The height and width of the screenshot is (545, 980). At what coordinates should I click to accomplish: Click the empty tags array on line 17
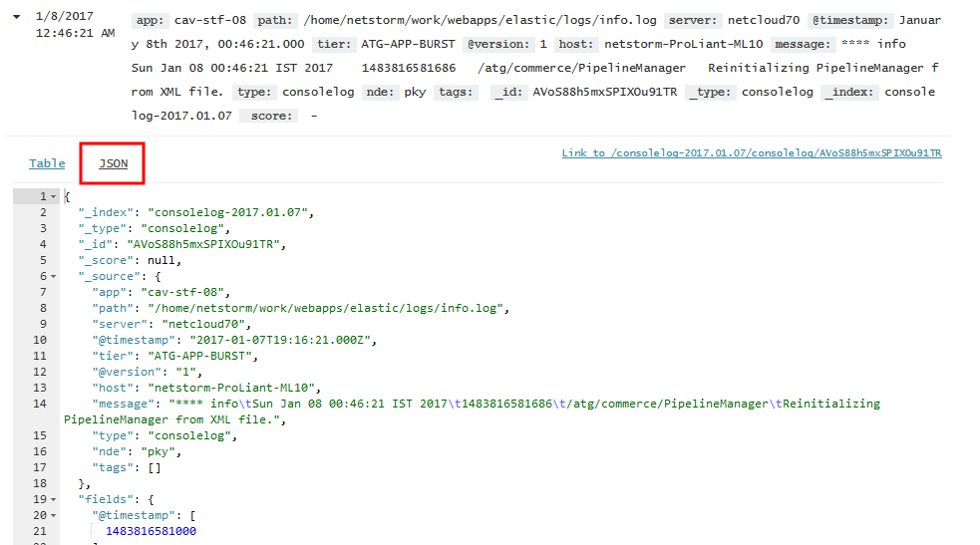point(155,467)
